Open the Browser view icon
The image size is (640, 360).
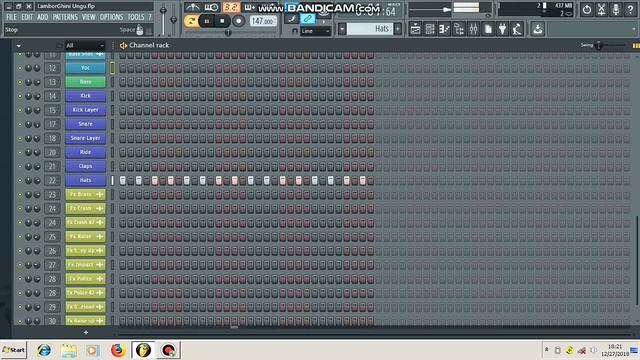point(459,29)
